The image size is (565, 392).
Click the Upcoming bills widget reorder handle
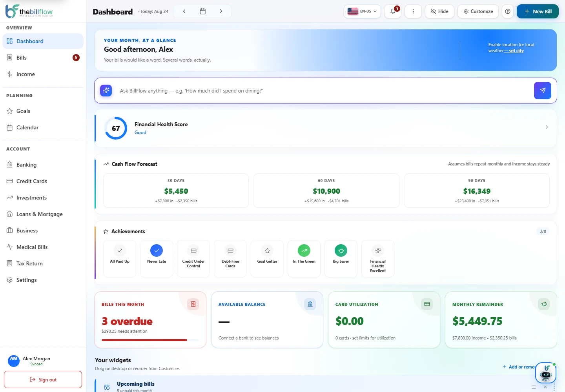534,387
